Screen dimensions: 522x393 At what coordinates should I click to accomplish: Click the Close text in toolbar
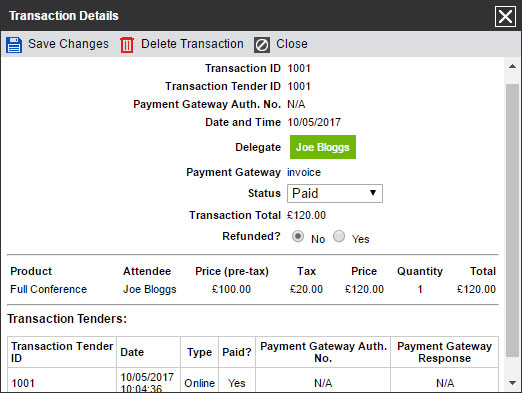(292, 44)
